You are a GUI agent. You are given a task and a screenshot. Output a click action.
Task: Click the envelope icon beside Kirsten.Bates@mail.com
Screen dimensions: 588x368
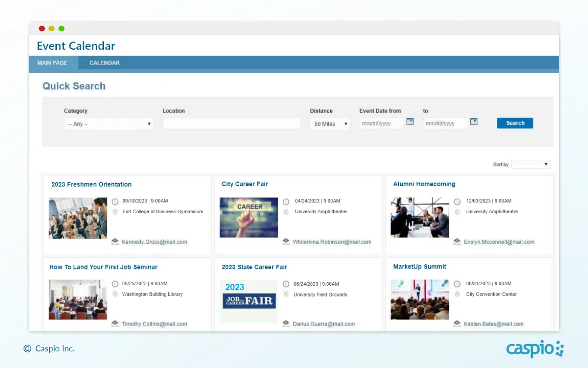(457, 324)
